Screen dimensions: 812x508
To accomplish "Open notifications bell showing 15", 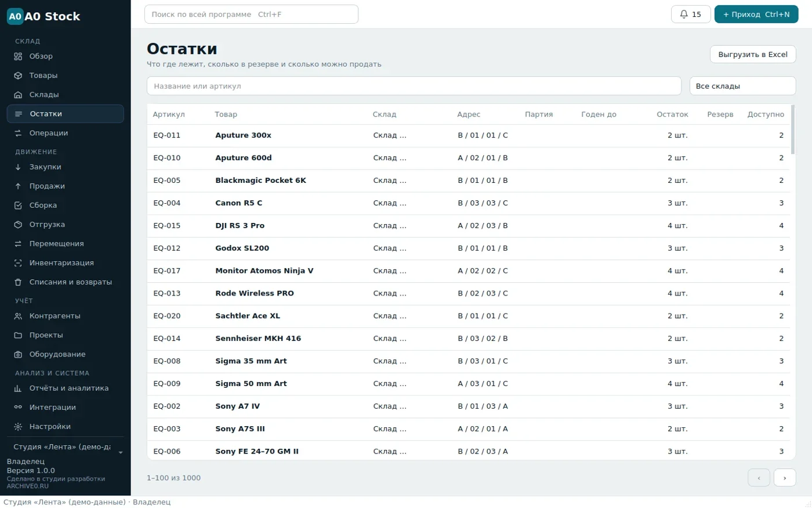I will pyautogui.click(x=691, y=15).
